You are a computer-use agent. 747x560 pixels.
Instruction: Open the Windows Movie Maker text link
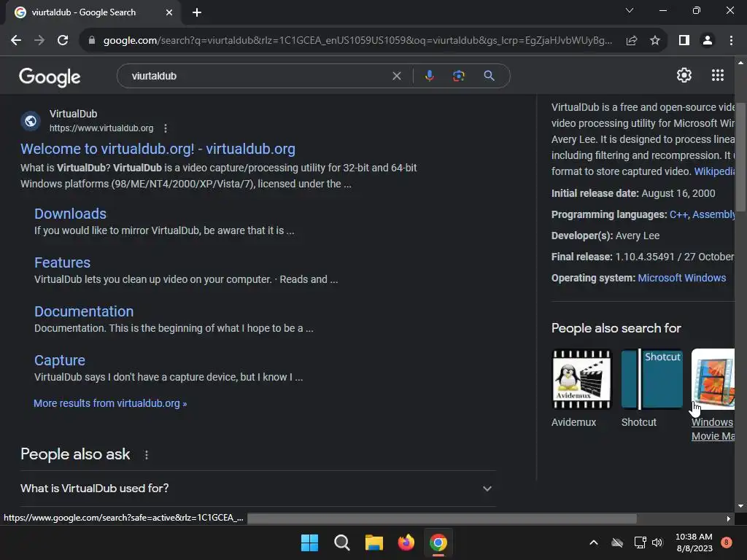click(x=713, y=429)
